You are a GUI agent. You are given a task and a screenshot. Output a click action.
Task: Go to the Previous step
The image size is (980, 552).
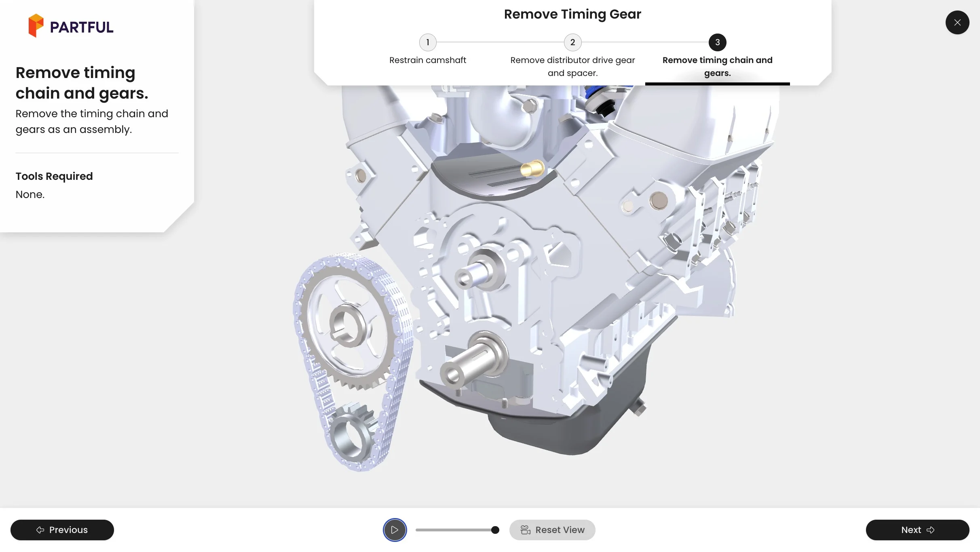tap(62, 530)
